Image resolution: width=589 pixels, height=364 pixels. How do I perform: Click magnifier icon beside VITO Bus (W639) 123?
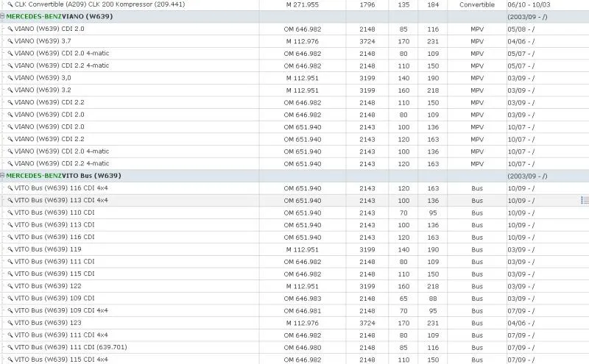10,323
